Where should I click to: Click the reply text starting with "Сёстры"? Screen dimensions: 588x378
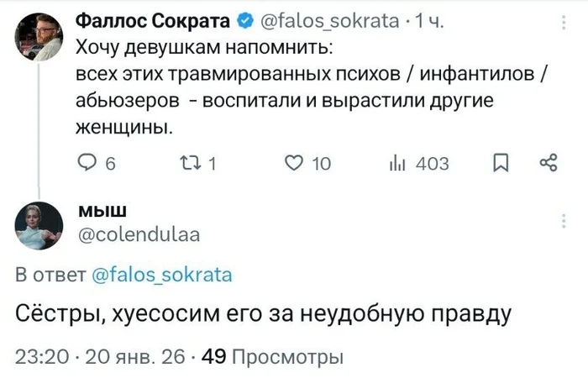(x=264, y=314)
